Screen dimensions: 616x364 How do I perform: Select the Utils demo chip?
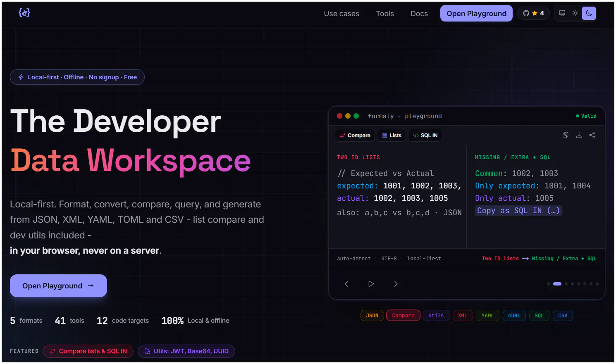coord(436,316)
